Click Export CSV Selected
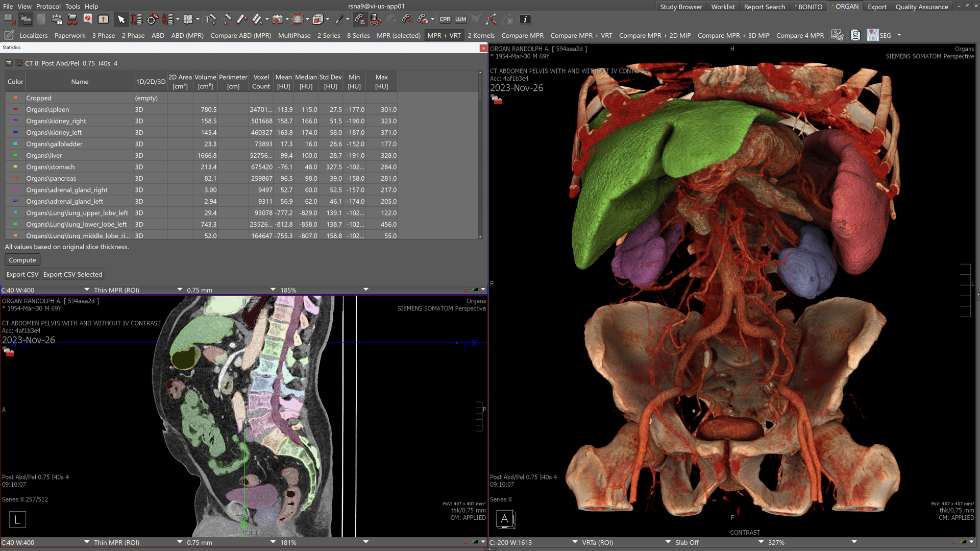980x551 pixels. 72,274
